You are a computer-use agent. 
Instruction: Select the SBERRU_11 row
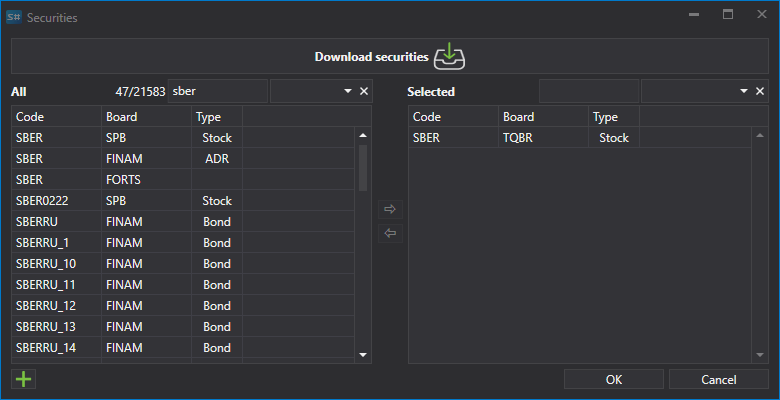click(183, 285)
